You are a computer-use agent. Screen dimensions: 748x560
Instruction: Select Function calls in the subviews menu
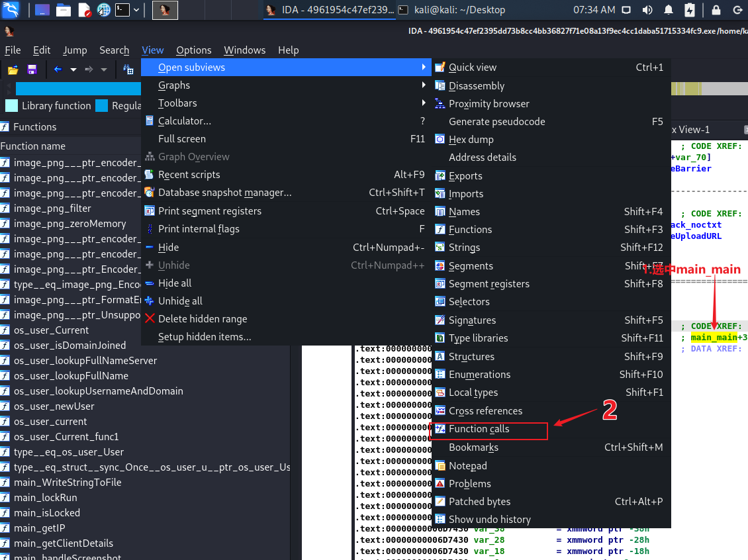click(x=479, y=429)
